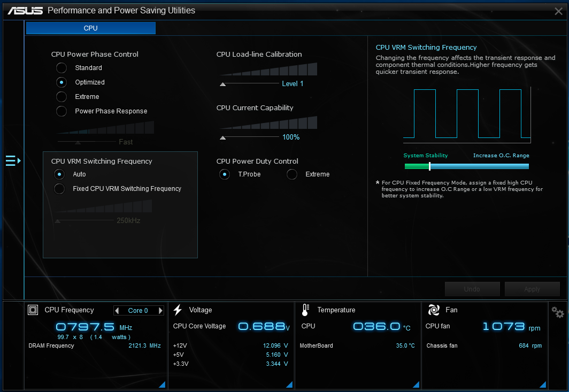The image size is (569, 392).
Task: Select Extreme power phase control
Action: (x=61, y=97)
